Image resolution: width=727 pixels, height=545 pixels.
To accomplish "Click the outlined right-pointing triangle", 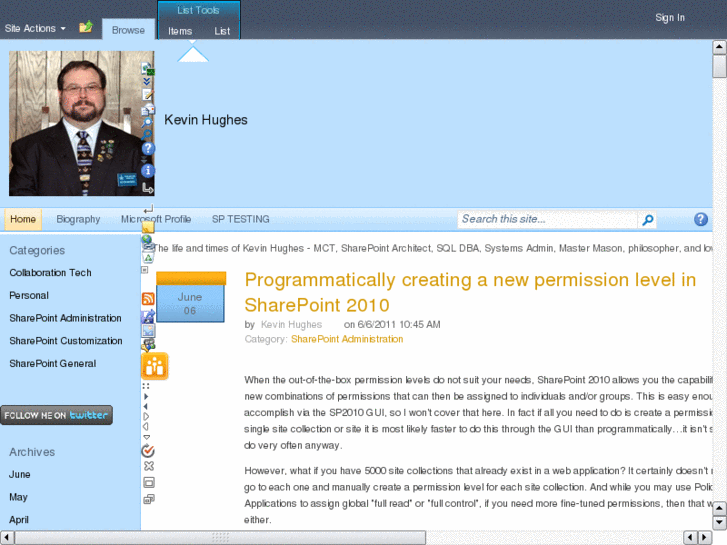I will pos(146,416).
